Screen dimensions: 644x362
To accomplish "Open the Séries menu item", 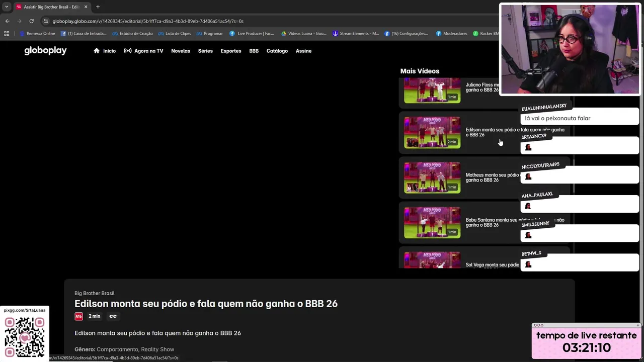I will (205, 51).
